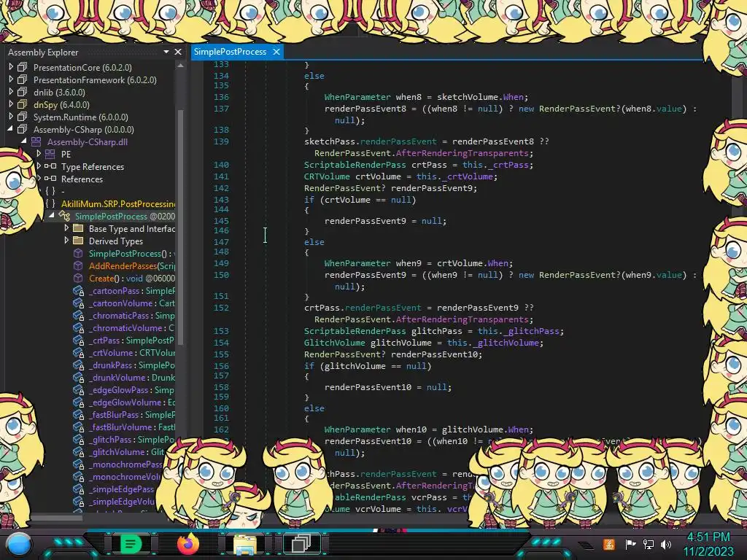Click the Derived Types folder icon
Viewport: 747px width, 560px height.
tap(78, 241)
